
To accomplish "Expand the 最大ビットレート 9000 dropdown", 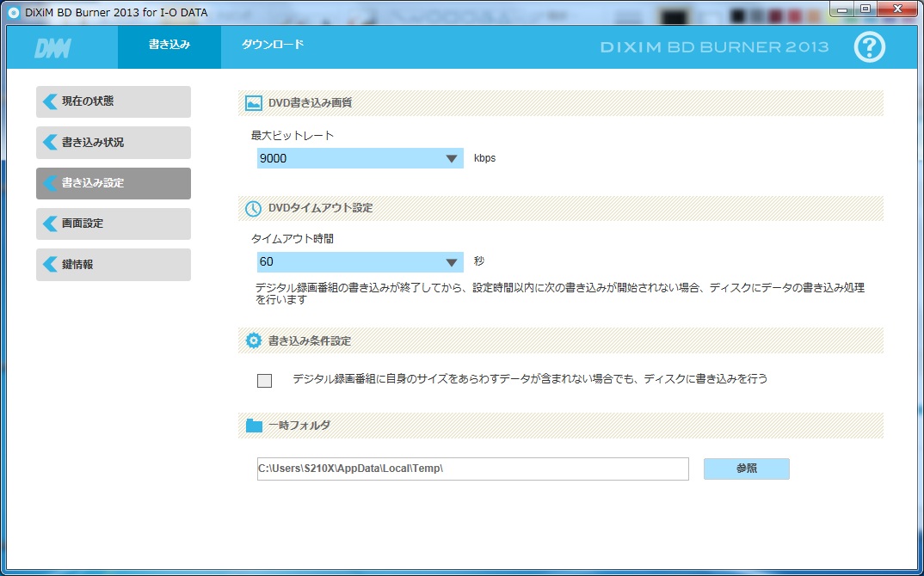I will (360, 158).
